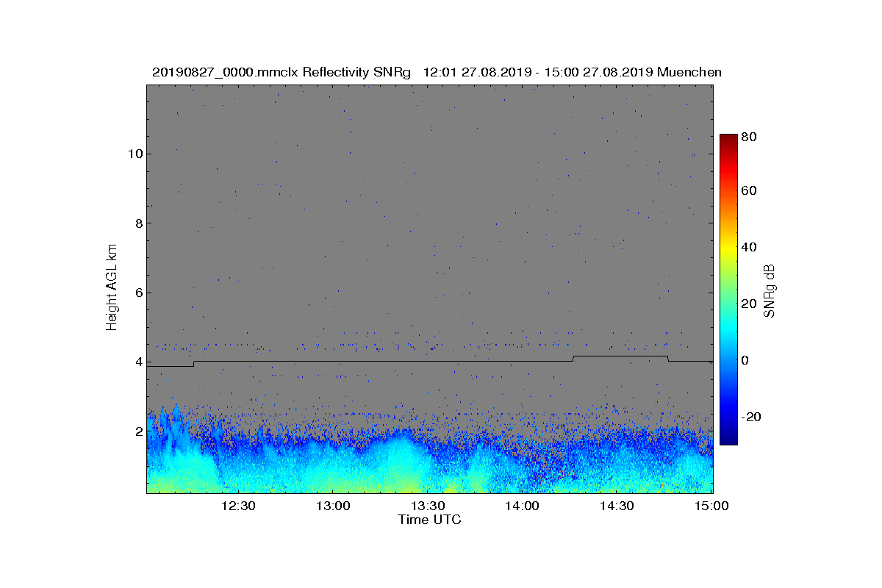
Task: Click the 8 km height tick label
Action: coord(137,223)
